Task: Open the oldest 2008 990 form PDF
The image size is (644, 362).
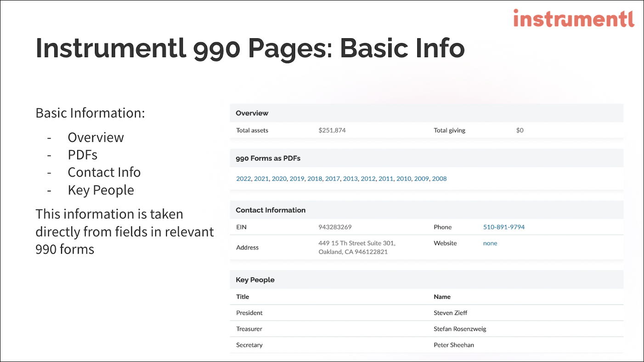Action: tap(439, 179)
